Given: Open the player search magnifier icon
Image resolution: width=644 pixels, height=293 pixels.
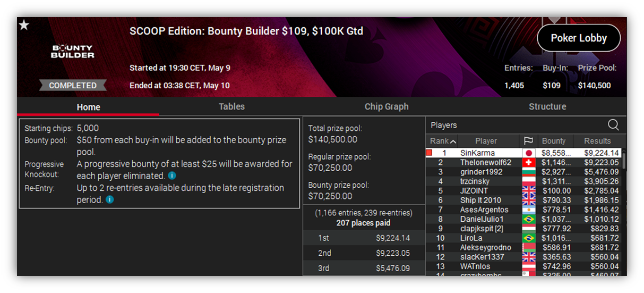Looking at the screenshot, I should click(613, 125).
